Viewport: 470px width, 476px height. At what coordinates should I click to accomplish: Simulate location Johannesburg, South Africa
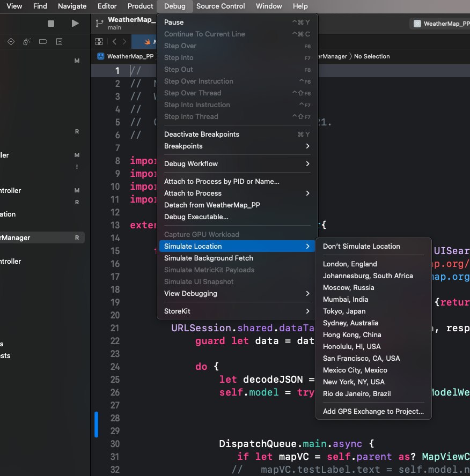pos(373,276)
